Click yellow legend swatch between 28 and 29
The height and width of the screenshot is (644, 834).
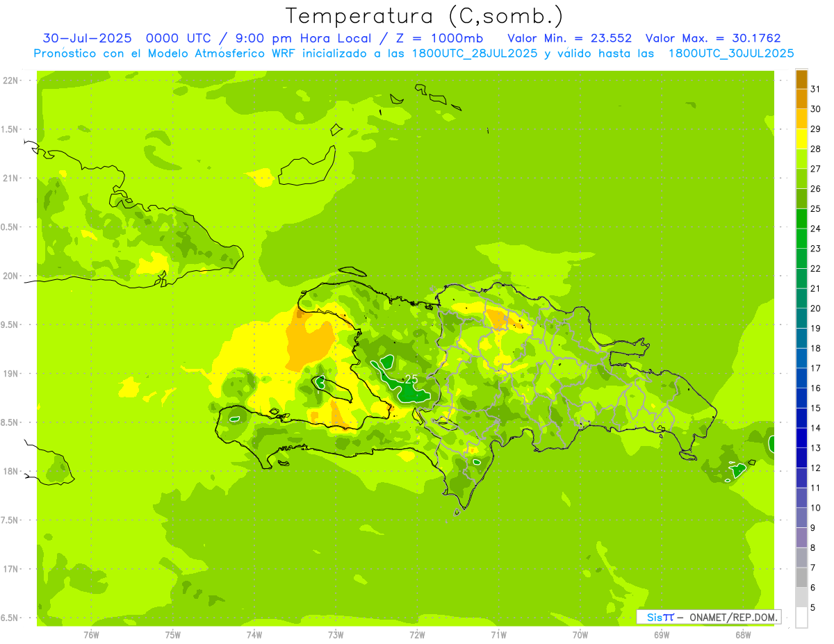point(801,139)
